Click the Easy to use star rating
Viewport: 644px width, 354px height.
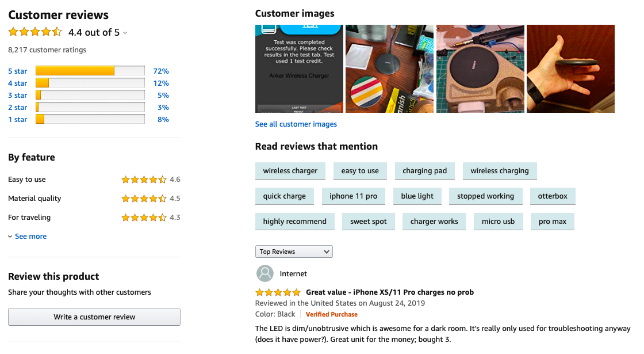coord(144,180)
